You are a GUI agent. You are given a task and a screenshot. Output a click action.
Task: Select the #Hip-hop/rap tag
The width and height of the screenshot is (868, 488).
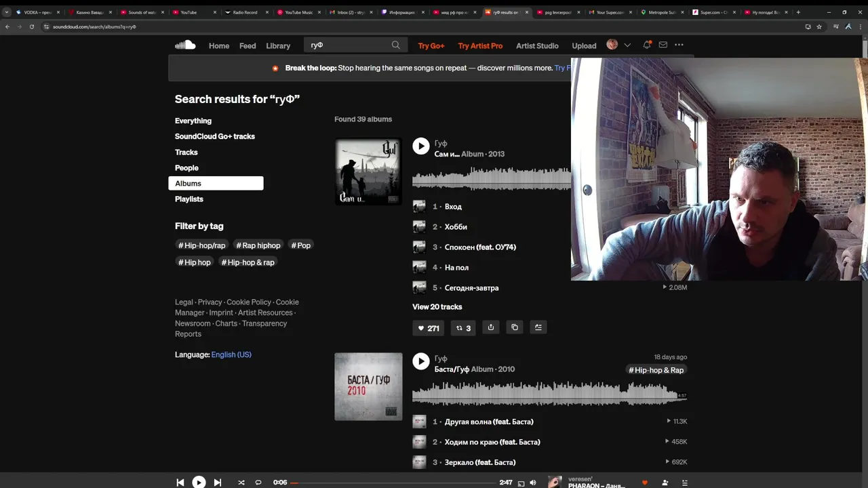point(201,245)
